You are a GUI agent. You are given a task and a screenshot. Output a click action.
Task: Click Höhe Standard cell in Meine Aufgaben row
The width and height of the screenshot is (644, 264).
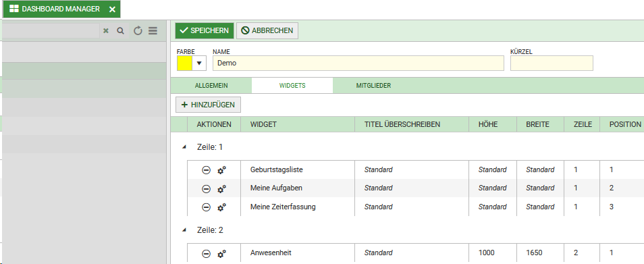492,188
